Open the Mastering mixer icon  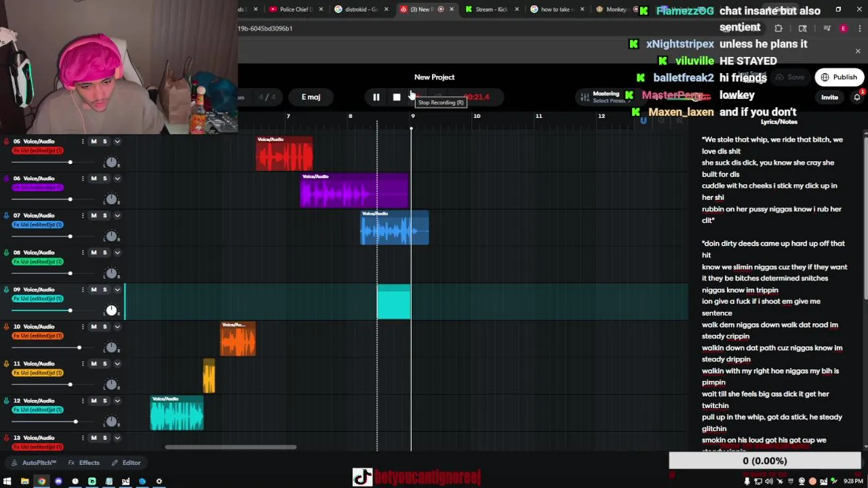click(585, 97)
